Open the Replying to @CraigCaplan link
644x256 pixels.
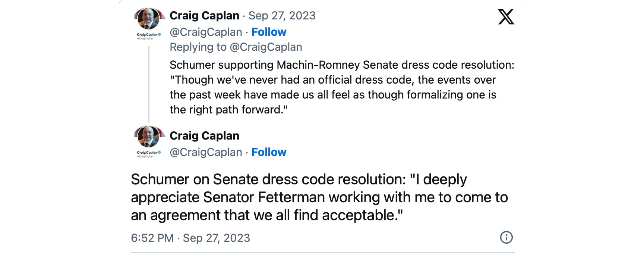pos(266,47)
